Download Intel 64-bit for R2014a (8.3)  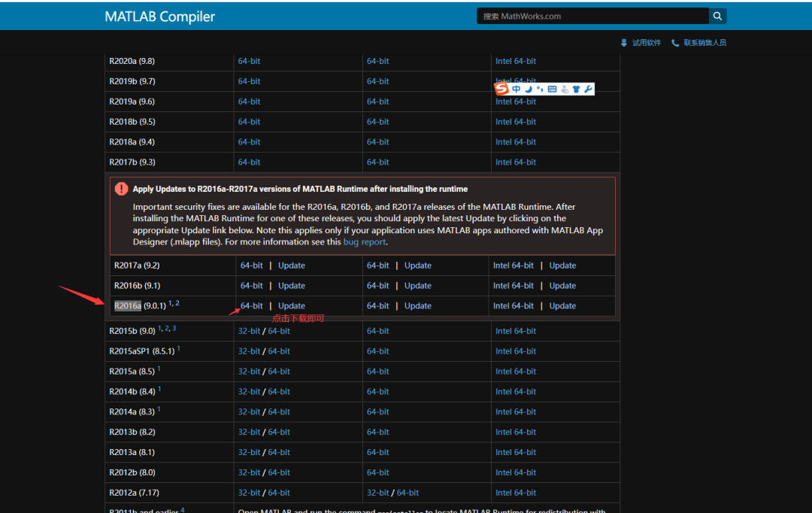[x=515, y=412]
